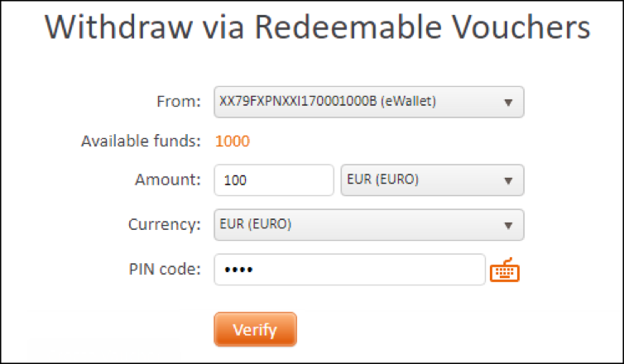Click the arrow on the Currency selector
624x364 pixels.
[x=508, y=226]
